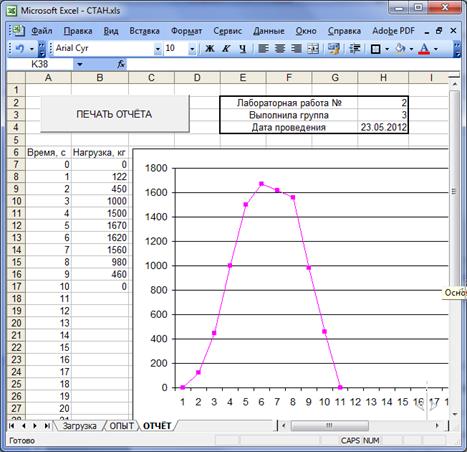Click the ПЕЧАТЬ ОТЧЁТА button

pyautogui.click(x=114, y=114)
